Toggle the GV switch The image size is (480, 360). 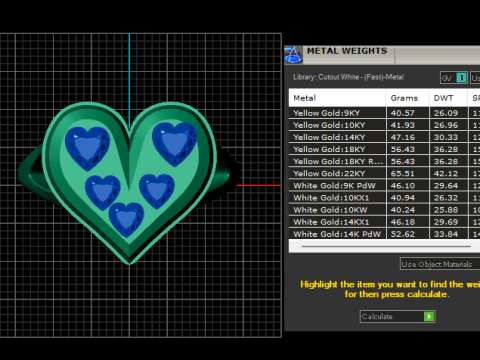[461, 78]
